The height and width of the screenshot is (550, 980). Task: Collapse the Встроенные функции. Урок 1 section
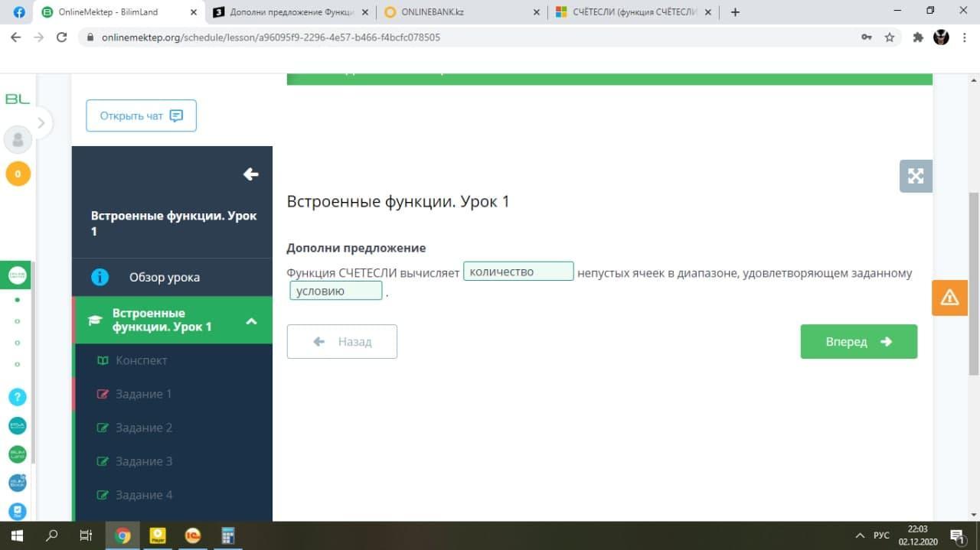coord(250,321)
